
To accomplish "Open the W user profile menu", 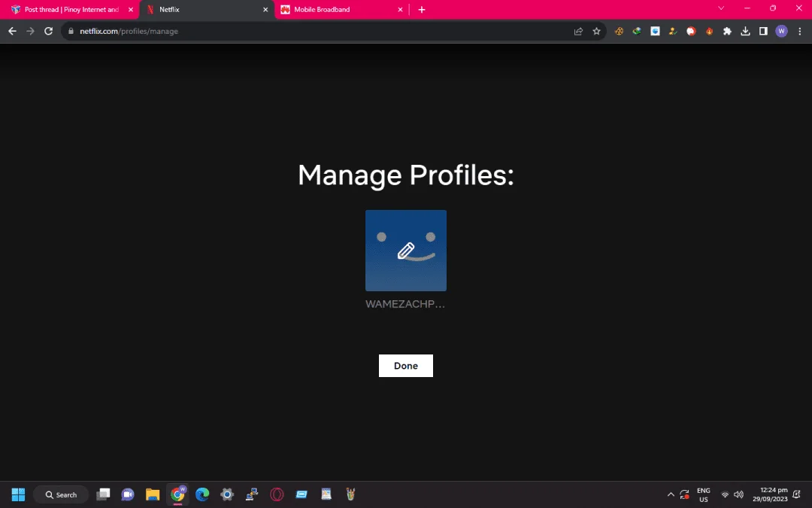I will coord(781,31).
